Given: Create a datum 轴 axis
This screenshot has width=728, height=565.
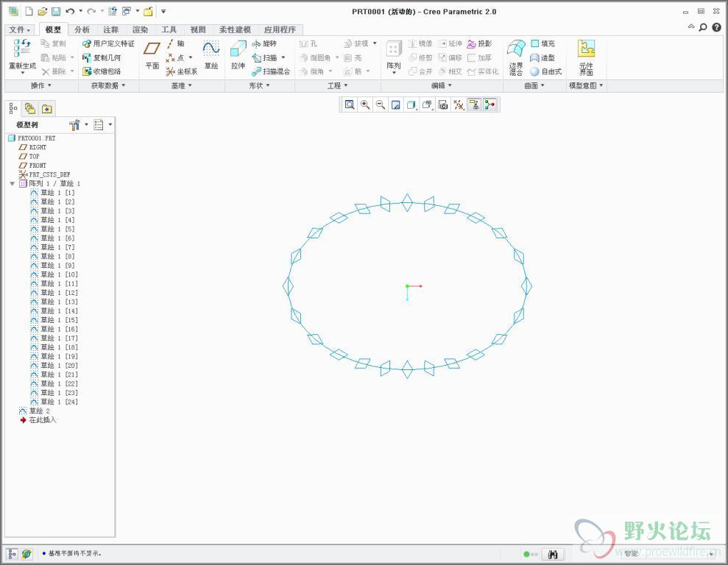Looking at the screenshot, I should click(175, 43).
